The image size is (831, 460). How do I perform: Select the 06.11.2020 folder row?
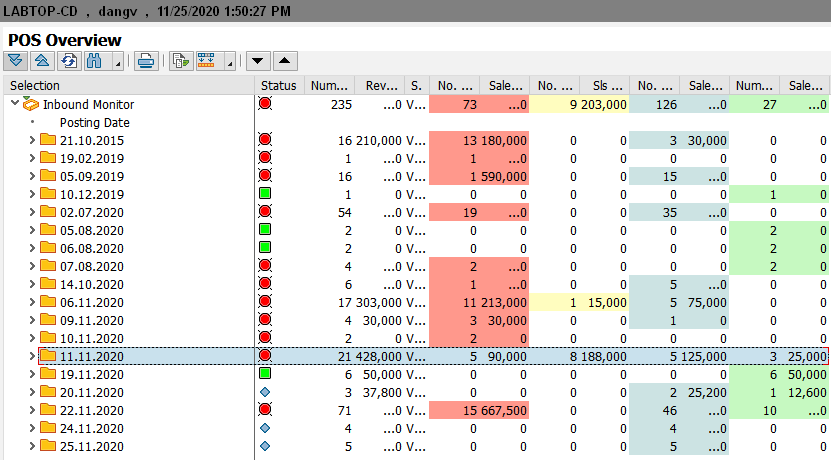coord(91,302)
